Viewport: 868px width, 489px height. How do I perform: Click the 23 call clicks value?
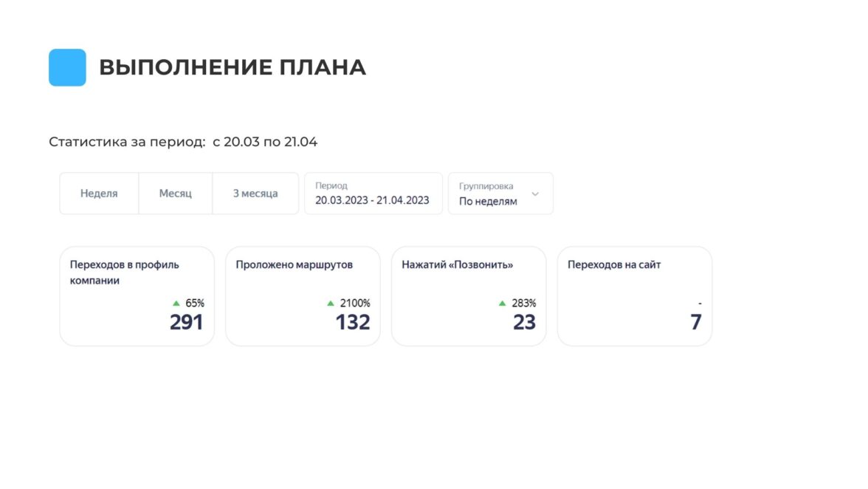(x=524, y=322)
